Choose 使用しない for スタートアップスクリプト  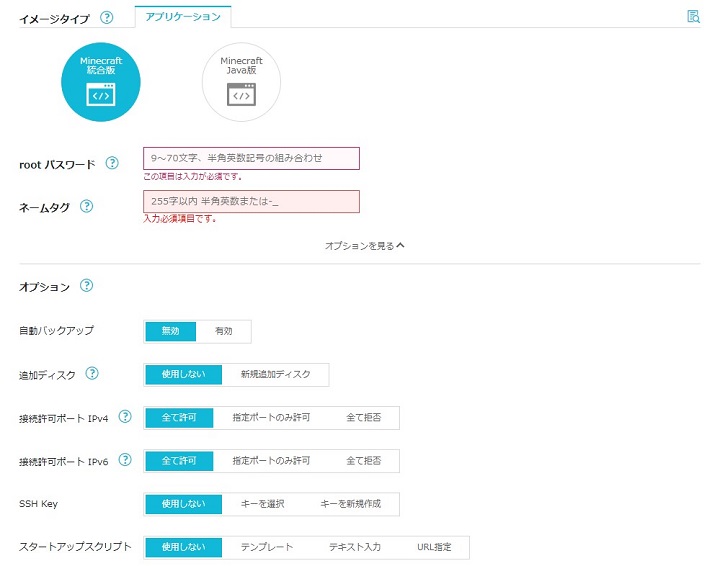184,547
